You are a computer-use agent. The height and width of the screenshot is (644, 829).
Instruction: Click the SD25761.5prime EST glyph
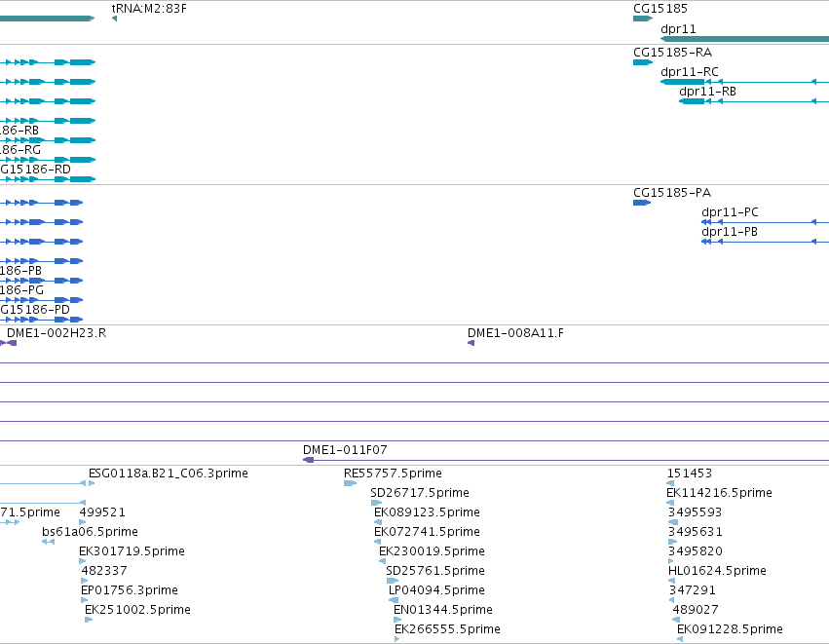coord(392,581)
